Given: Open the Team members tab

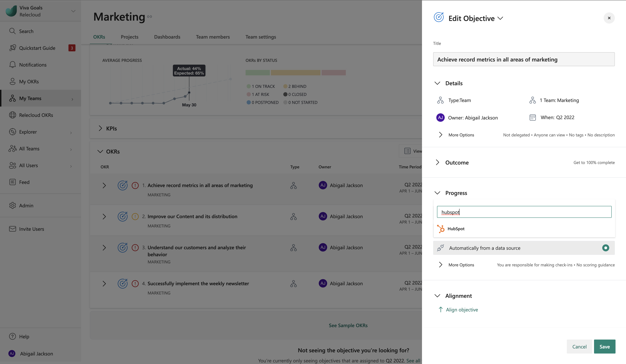Looking at the screenshot, I should [x=213, y=37].
